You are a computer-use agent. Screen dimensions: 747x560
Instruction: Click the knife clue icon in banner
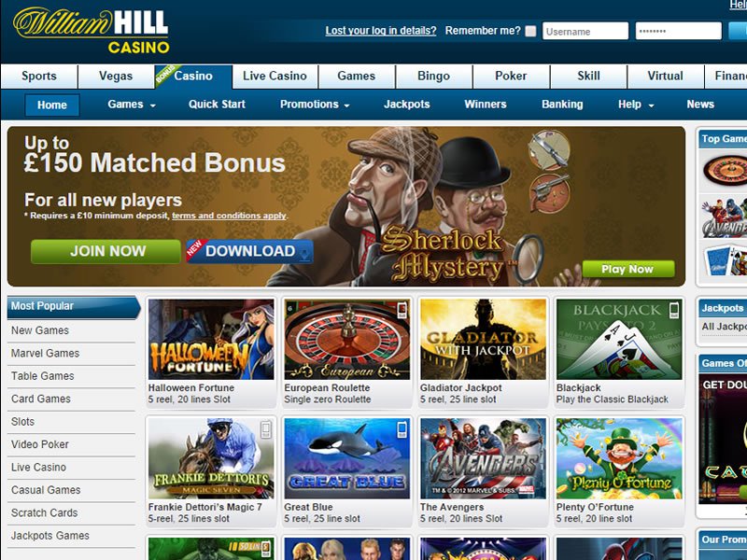click(x=549, y=150)
